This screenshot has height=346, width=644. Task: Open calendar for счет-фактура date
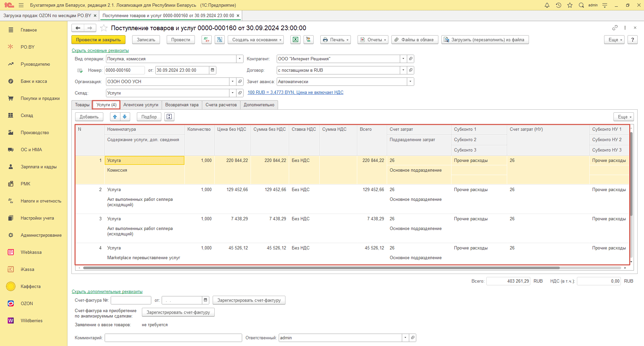point(206,300)
